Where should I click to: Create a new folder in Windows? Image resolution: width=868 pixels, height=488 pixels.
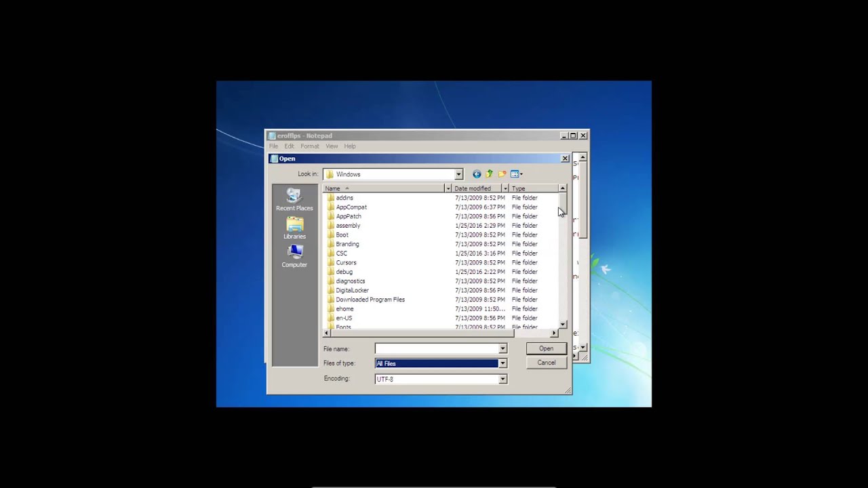pos(502,174)
